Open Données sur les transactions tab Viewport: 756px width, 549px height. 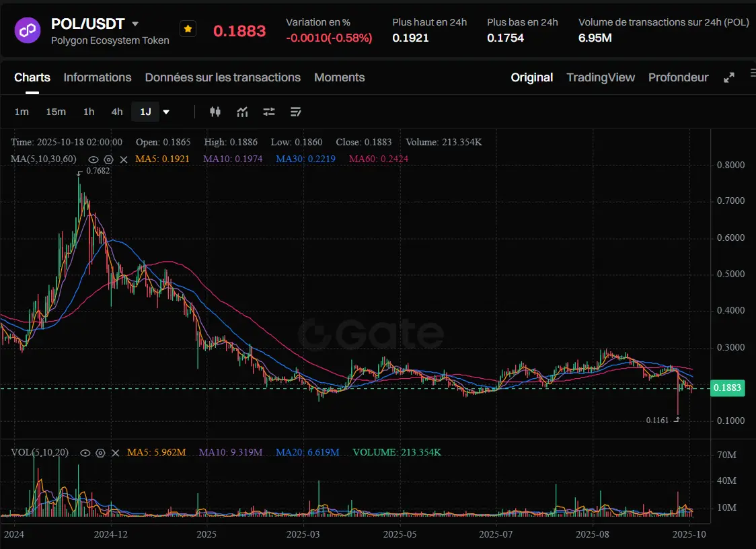tap(223, 77)
